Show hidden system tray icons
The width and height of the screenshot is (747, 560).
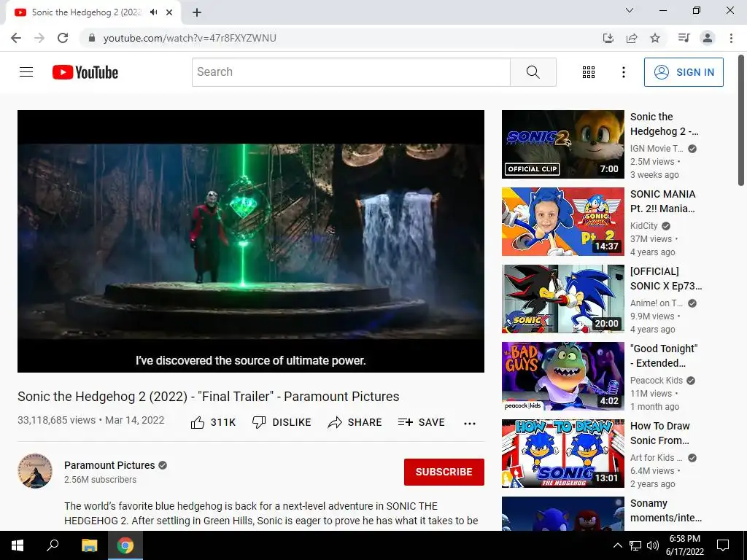click(617, 545)
